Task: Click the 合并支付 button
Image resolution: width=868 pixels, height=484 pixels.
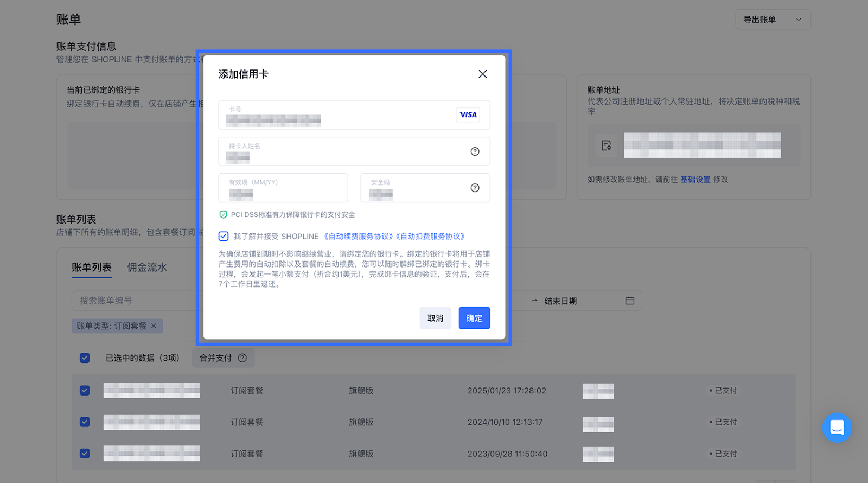Action: point(223,358)
